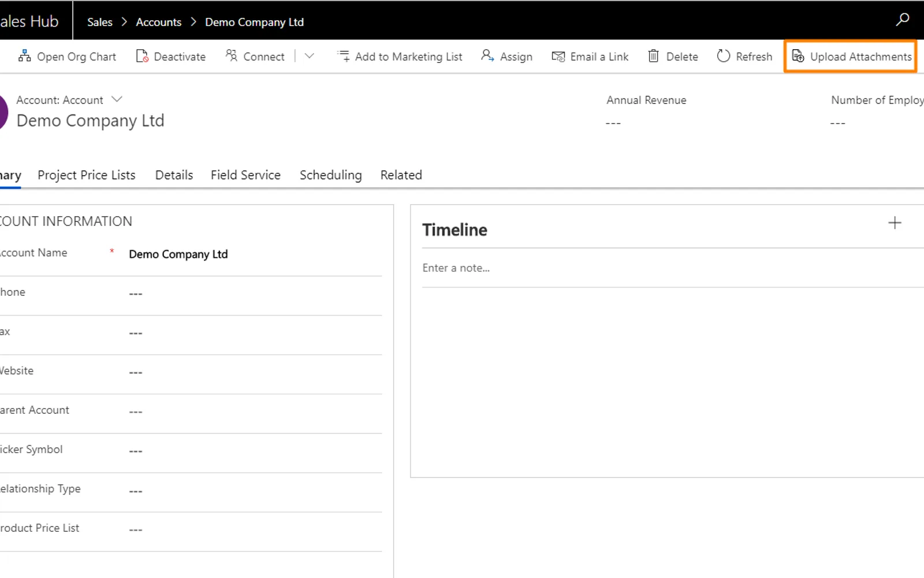Navigate to Sales in breadcrumb
Image resolution: width=924 pixels, height=578 pixels.
coord(100,22)
